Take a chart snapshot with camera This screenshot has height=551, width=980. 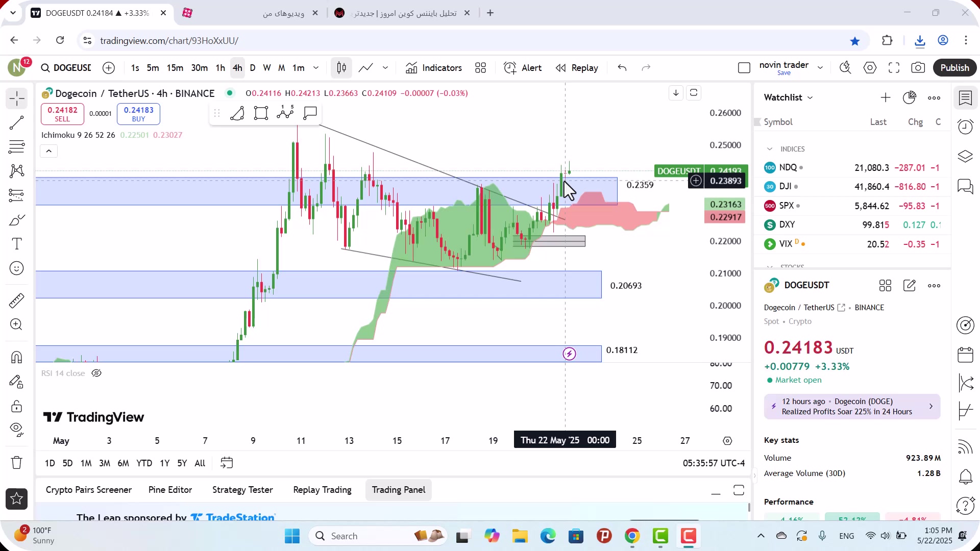coord(918,68)
